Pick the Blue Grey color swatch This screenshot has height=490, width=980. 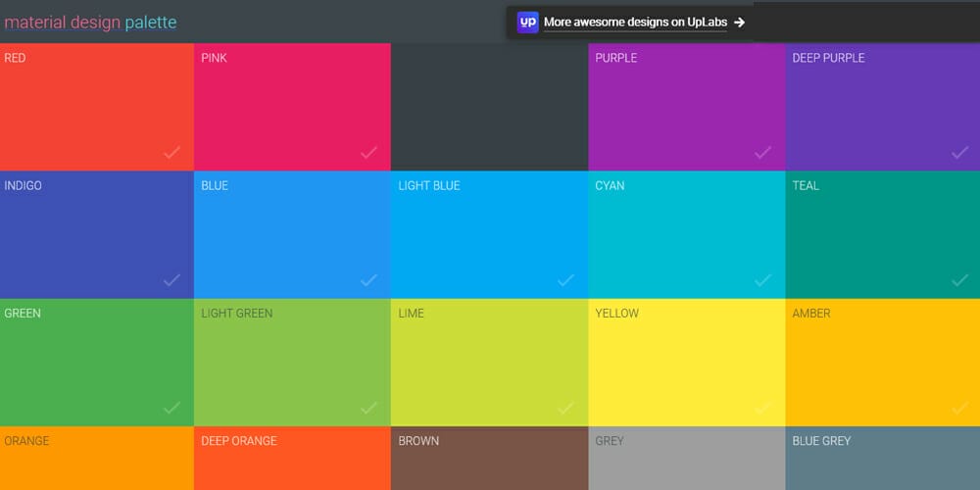pyautogui.click(x=883, y=458)
